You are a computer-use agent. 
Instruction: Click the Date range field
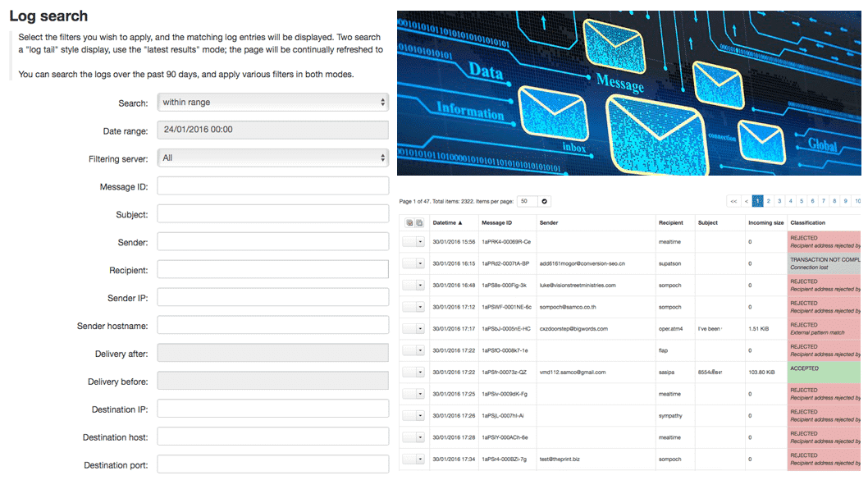pos(273,130)
